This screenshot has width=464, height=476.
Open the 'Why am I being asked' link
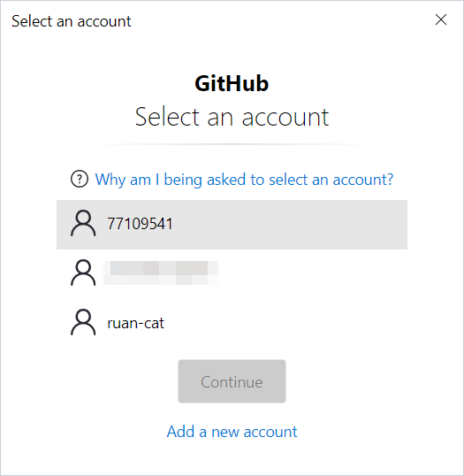(x=244, y=180)
